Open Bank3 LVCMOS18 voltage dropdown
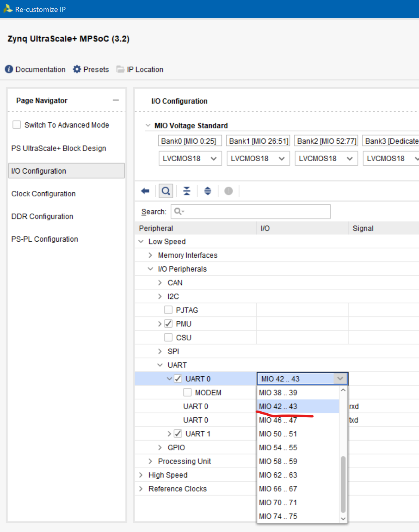This screenshot has height=532, width=419. coord(391,158)
